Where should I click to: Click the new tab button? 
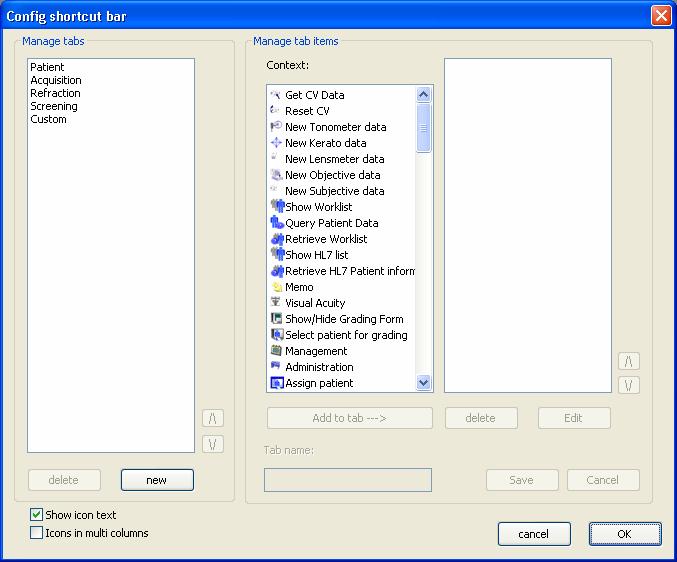point(157,480)
